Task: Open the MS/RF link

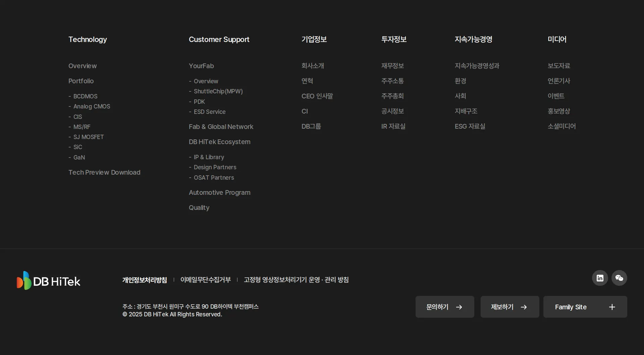Action: click(x=82, y=127)
